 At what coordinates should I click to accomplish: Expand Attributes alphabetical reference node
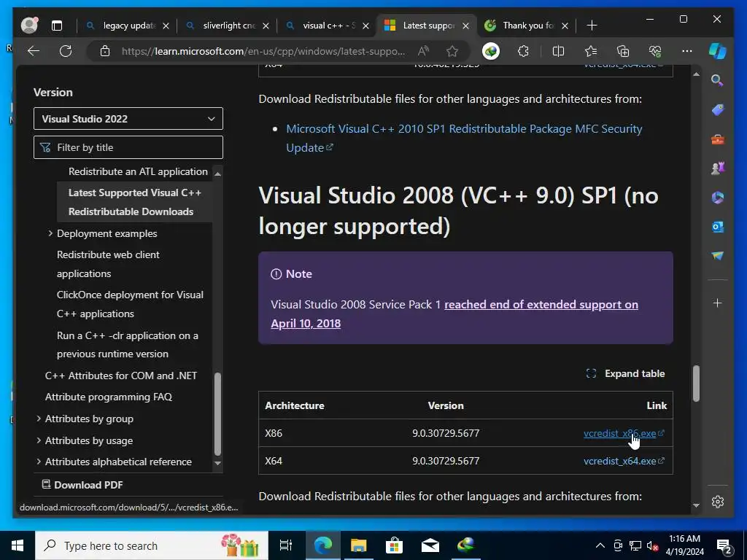(39, 462)
